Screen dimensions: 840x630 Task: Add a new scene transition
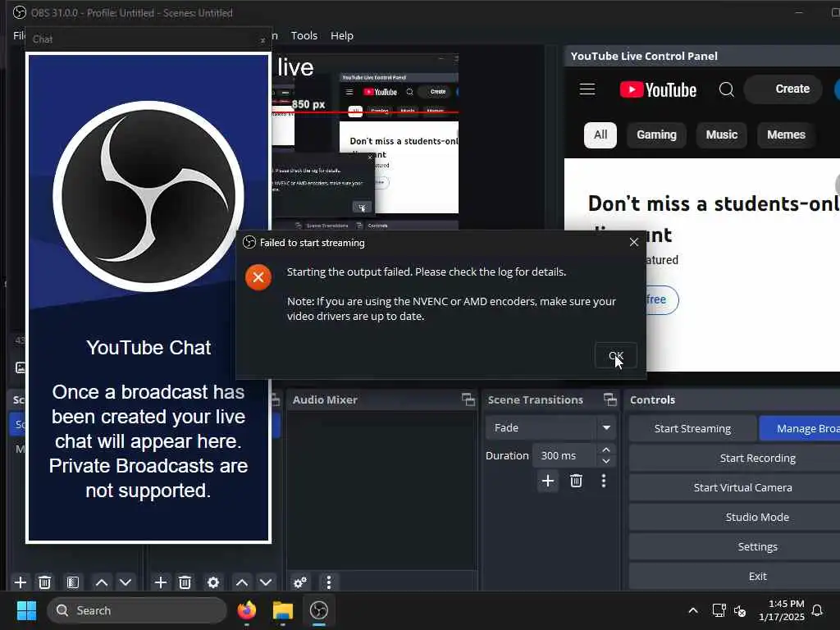pyautogui.click(x=547, y=481)
